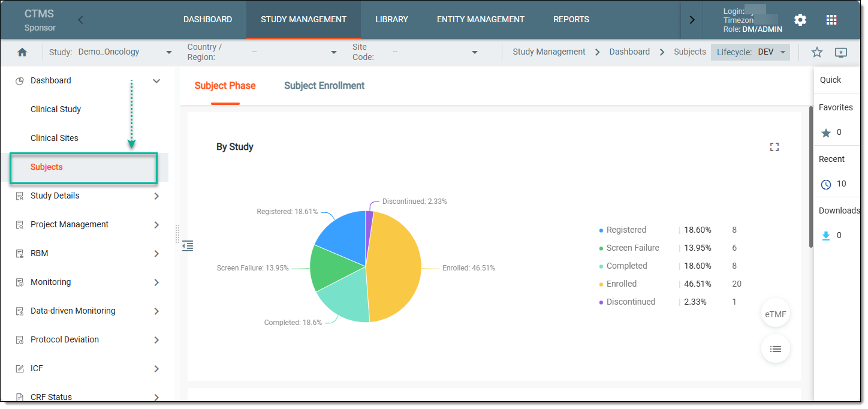Viewport: 868px width, 409px height.
Task: Click the Dashboard sidebar pie icon
Action: [x=20, y=81]
